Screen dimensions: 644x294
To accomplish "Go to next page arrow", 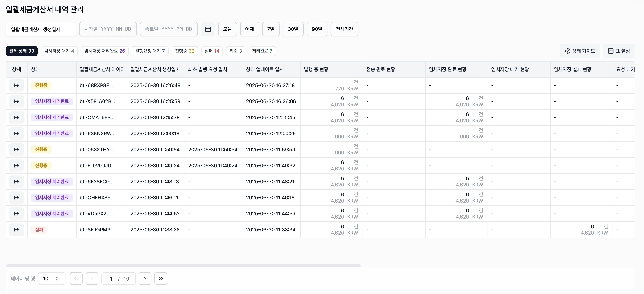I will tap(145, 279).
